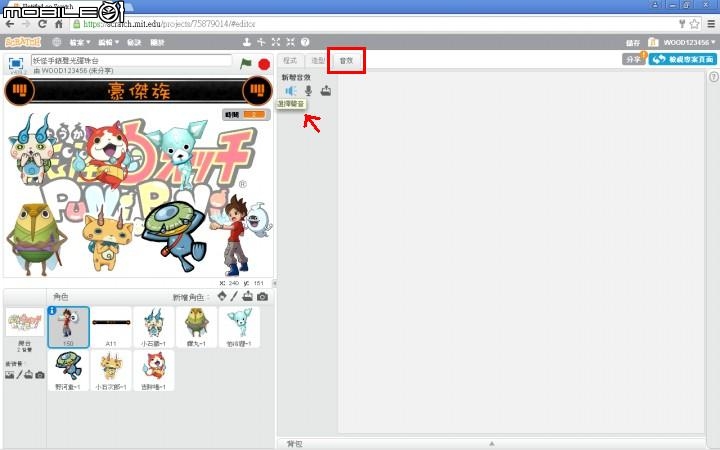Click the 儲存 save link in the top bar
The height and width of the screenshot is (450, 720).
[x=633, y=42]
